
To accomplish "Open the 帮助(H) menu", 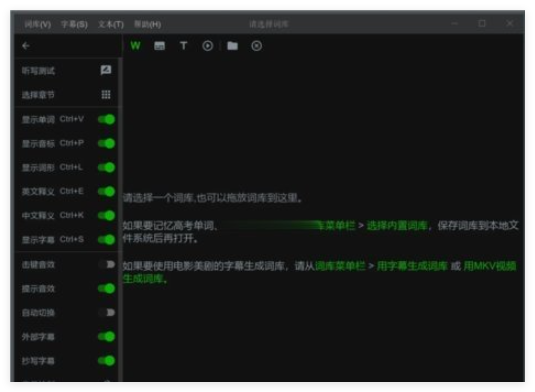I will pyautogui.click(x=147, y=24).
